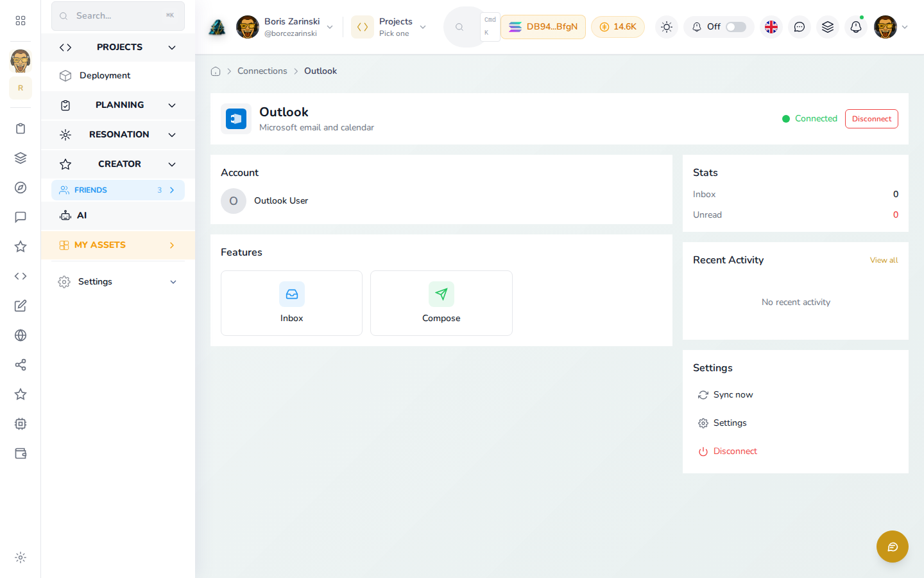
Task: Open the profile avatar menu at far right
Action: tap(891, 27)
